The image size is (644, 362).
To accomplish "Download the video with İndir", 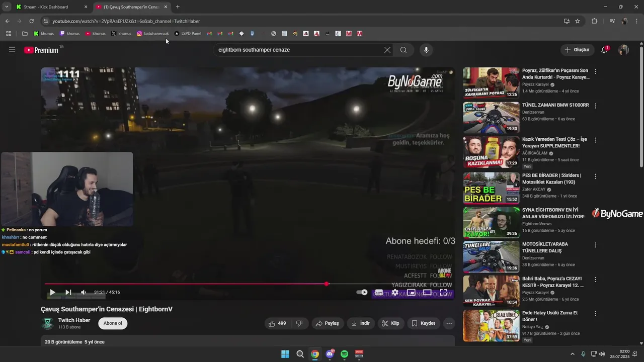I will pos(360,323).
